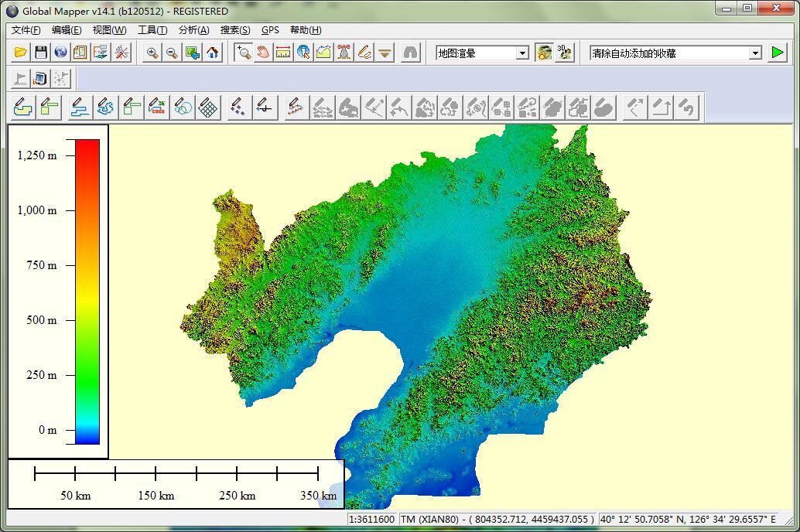Image resolution: width=800 pixels, height=532 pixels.
Task: Open the 文件(F) menu
Action: [26, 30]
